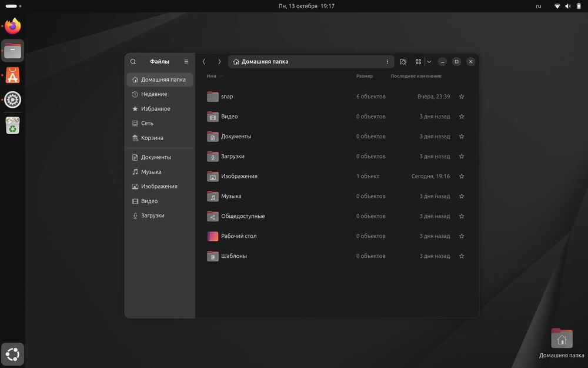The width and height of the screenshot is (588, 368).
Task: Open Избранное in the sidebar
Action: tap(160, 109)
